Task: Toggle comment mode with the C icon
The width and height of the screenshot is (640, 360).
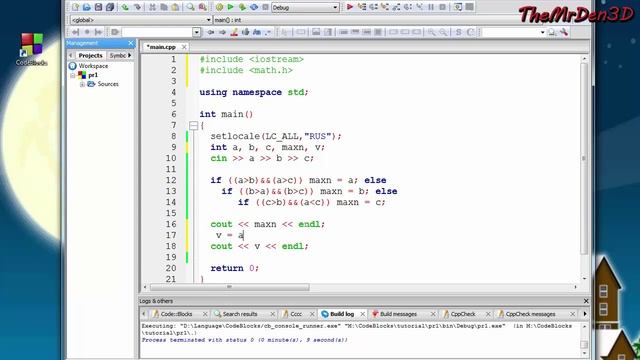Action: (470, 32)
